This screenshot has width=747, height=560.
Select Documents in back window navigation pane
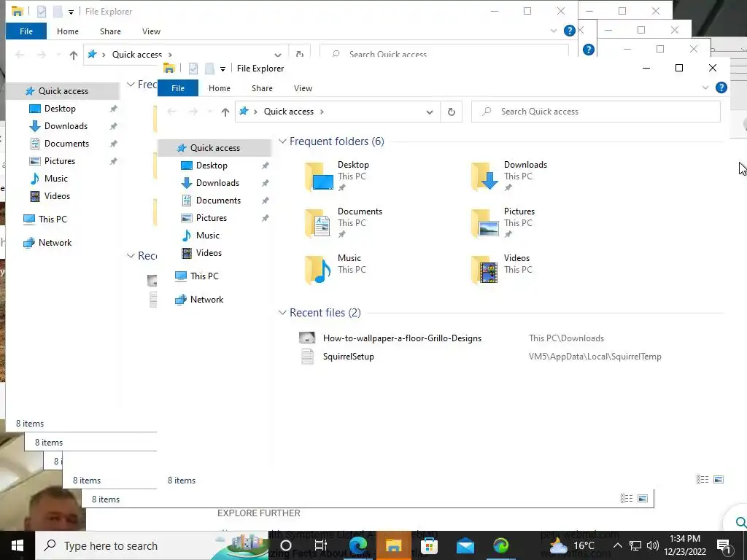coord(66,144)
